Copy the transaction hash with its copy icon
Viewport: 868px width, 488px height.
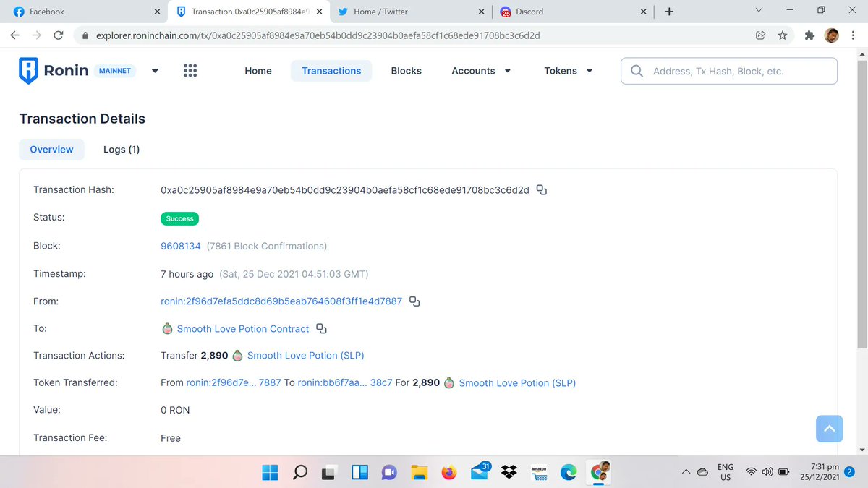pos(541,190)
